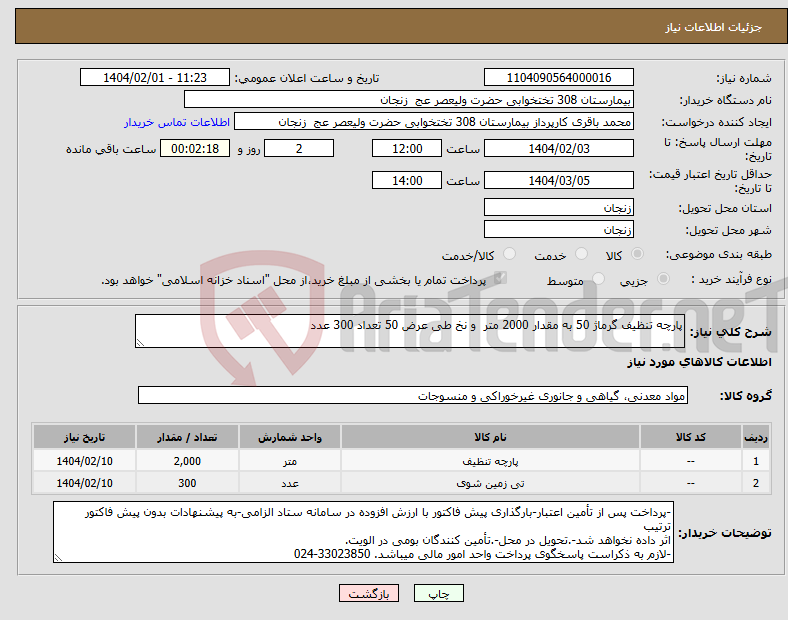788x620 pixels.
Task: Click the واحد شمارش column header
Action: [x=290, y=437]
